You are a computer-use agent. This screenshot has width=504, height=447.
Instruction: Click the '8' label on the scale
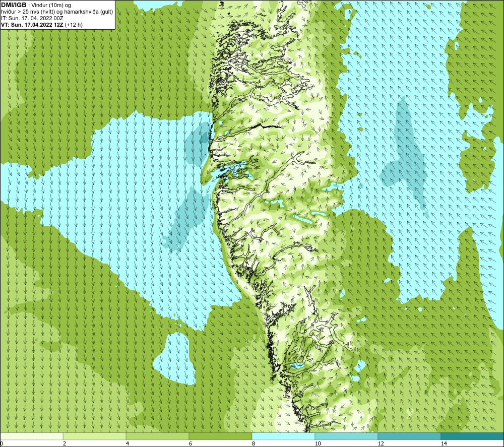[x=254, y=443]
